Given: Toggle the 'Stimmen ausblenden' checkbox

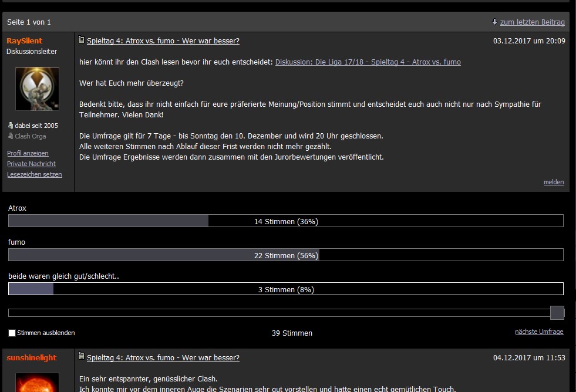Looking at the screenshot, I should point(12,333).
